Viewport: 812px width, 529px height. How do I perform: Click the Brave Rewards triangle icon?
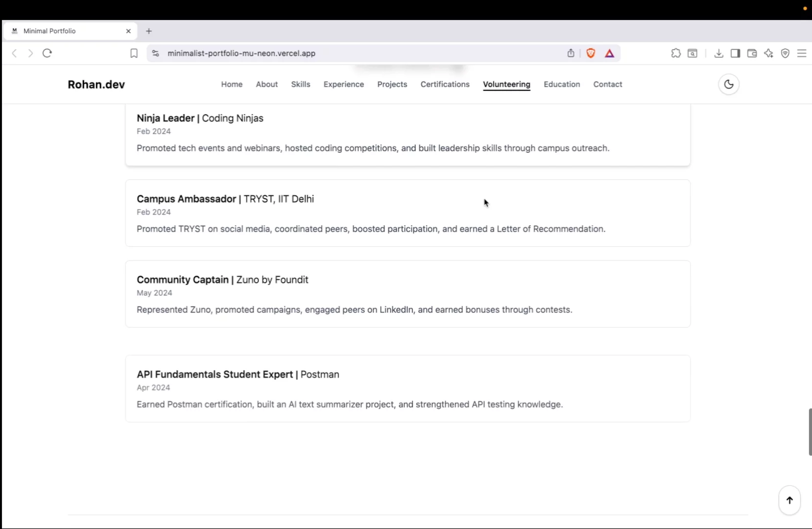click(x=609, y=53)
